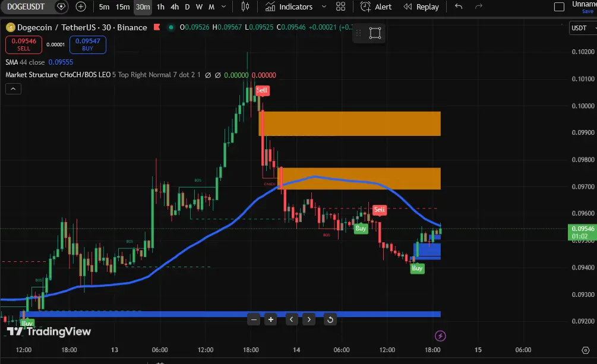Image resolution: width=597 pixels, height=364 pixels.
Task: Click the current price label 0.09546
Action: pos(582,229)
